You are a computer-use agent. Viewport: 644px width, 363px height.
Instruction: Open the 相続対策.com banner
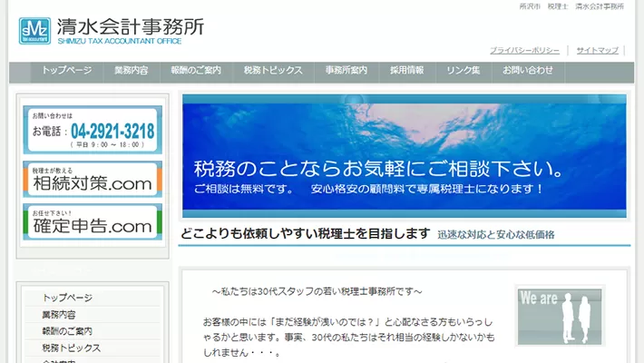click(93, 180)
